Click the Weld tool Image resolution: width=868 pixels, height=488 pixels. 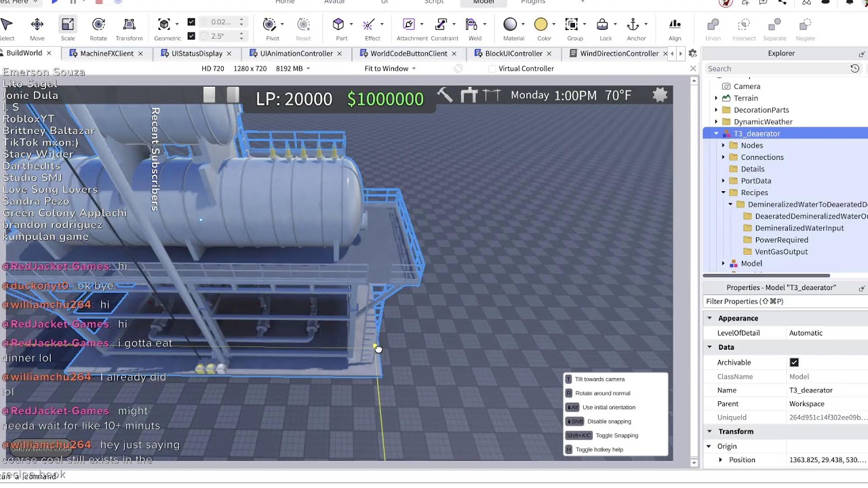point(472,25)
